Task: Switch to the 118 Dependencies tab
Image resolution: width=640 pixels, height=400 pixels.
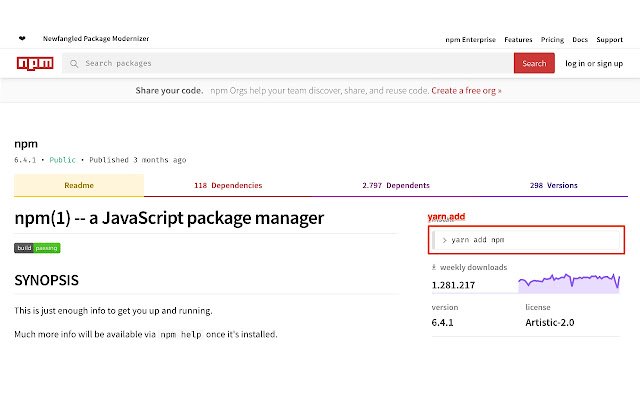Action: click(228, 185)
